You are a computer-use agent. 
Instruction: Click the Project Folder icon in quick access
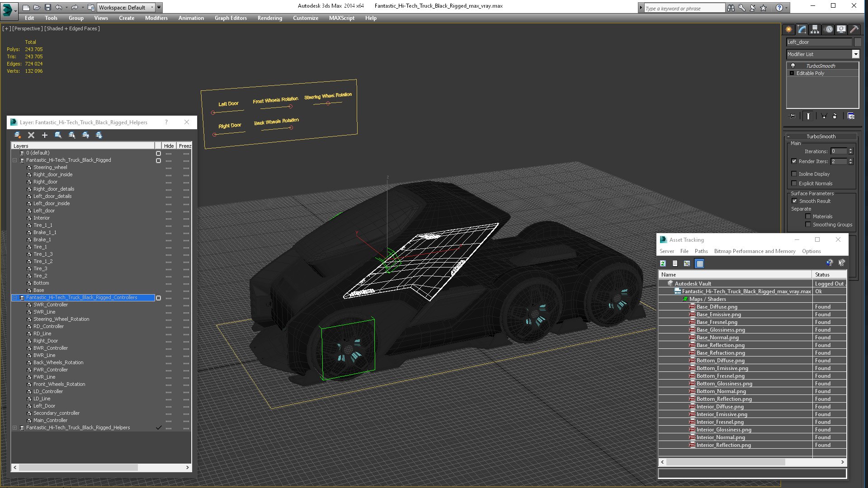click(x=91, y=7)
